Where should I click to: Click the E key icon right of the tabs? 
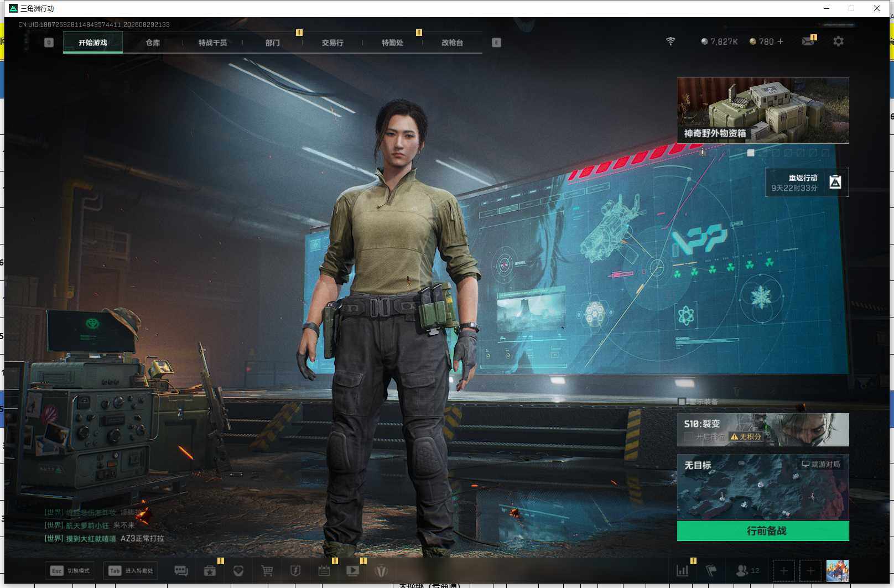[496, 43]
